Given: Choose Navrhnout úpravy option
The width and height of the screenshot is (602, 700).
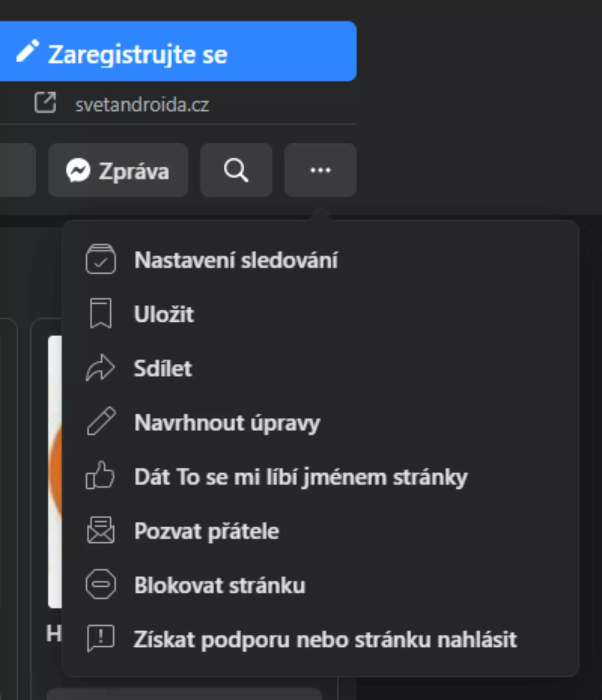Looking at the screenshot, I should pyautogui.click(x=320, y=422).
